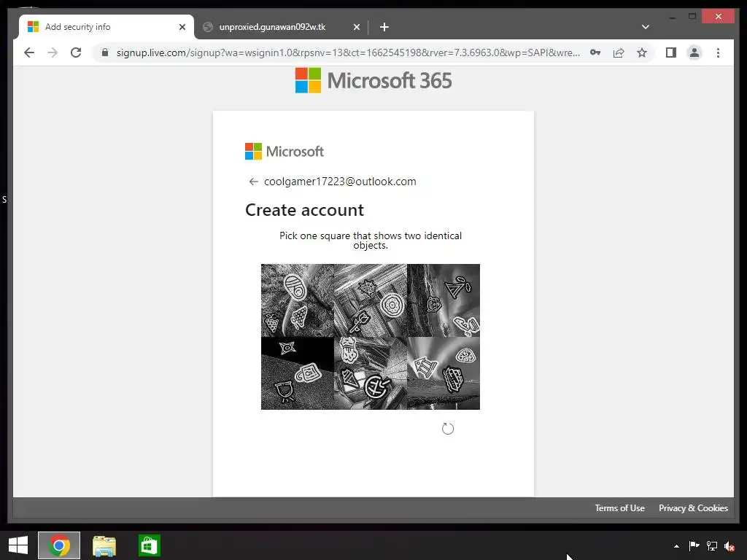Click the Action Center flag tray icon

point(694,546)
